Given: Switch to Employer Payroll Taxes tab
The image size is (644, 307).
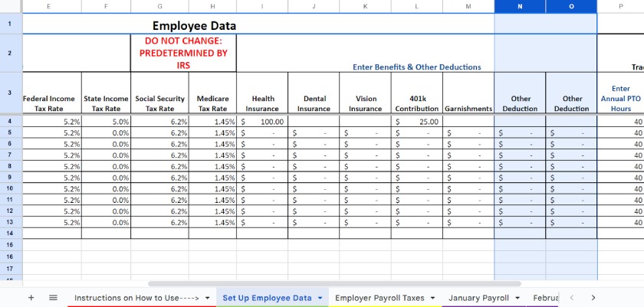Looking at the screenshot, I should 379,298.
